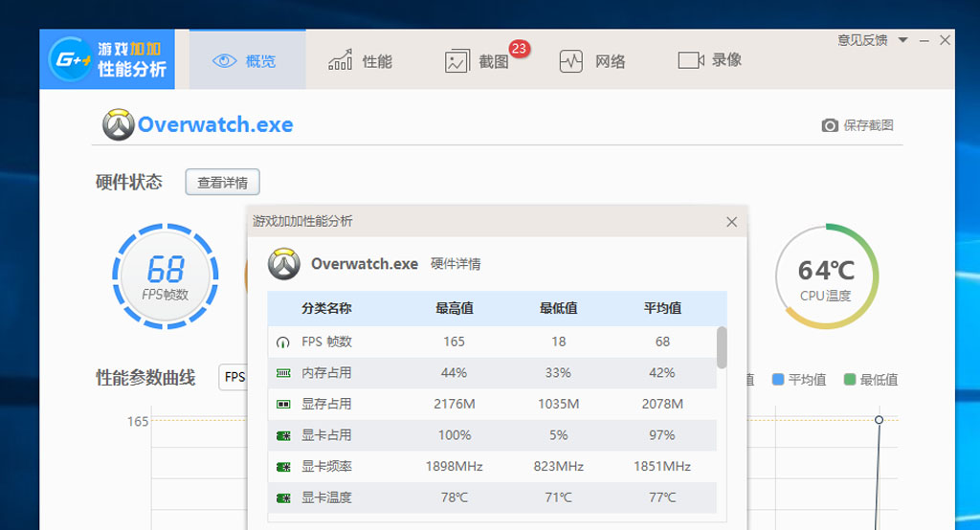
Task: Open the 概览 overview tab
Action: 248,60
